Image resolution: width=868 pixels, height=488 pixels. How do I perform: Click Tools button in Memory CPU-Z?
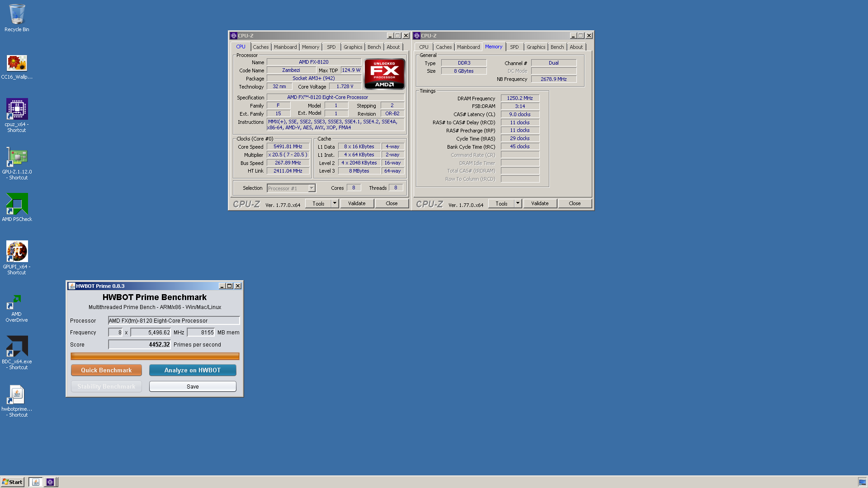(501, 203)
